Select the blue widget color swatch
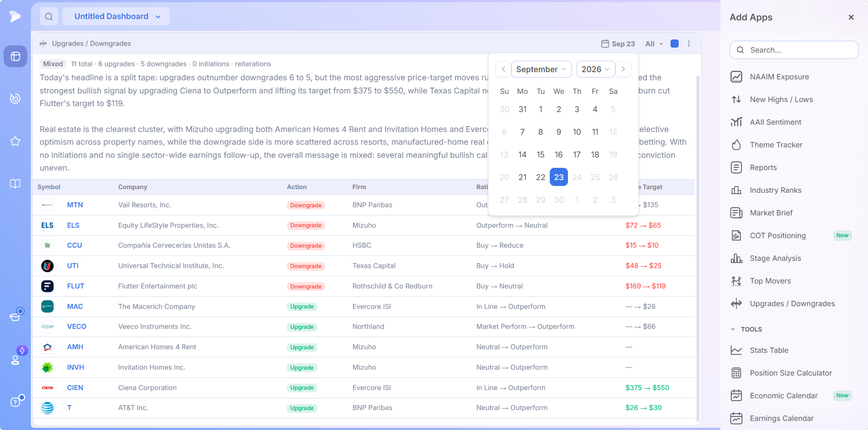This screenshot has height=430, width=868. tap(675, 44)
